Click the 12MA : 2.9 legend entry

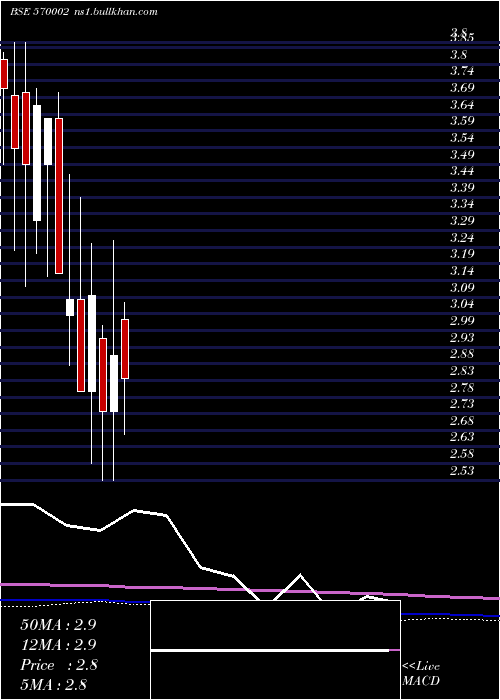pos(58,645)
